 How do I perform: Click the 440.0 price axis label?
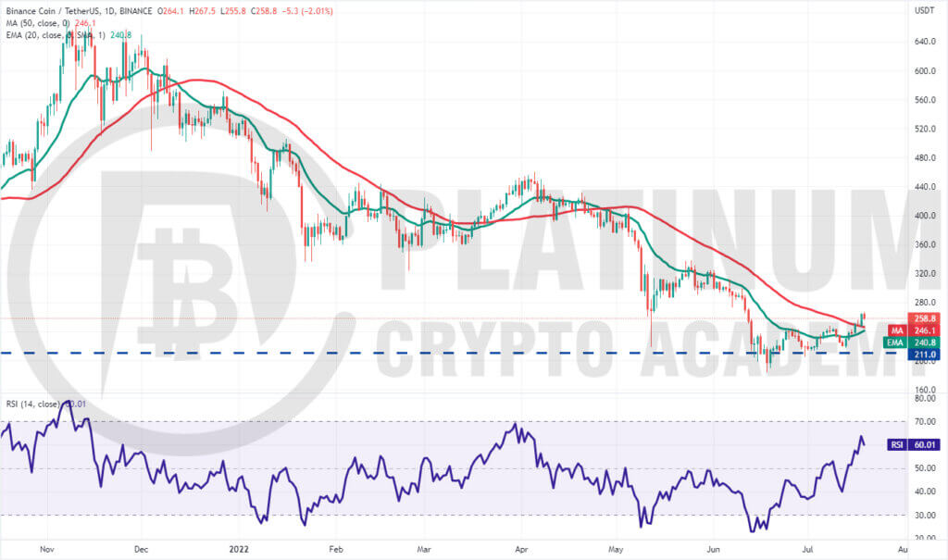925,187
